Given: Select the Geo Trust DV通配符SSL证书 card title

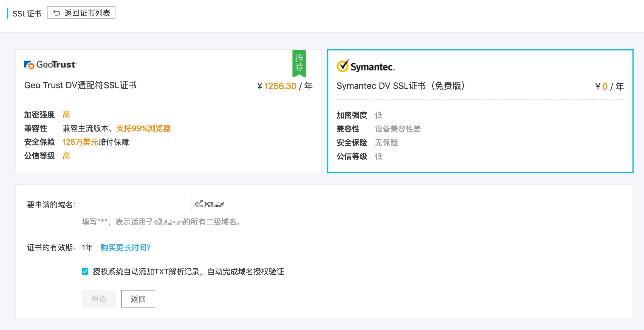Looking at the screenshot, I should click(80, 85).
